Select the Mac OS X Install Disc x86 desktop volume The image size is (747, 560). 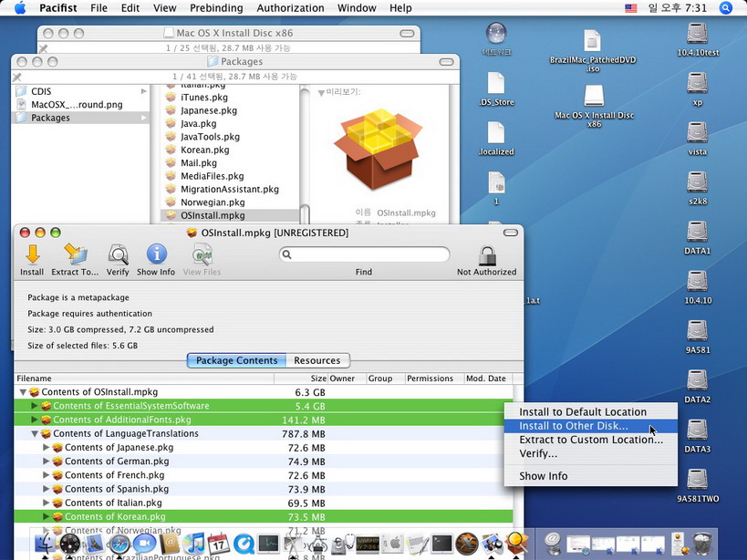coord(594,96)
